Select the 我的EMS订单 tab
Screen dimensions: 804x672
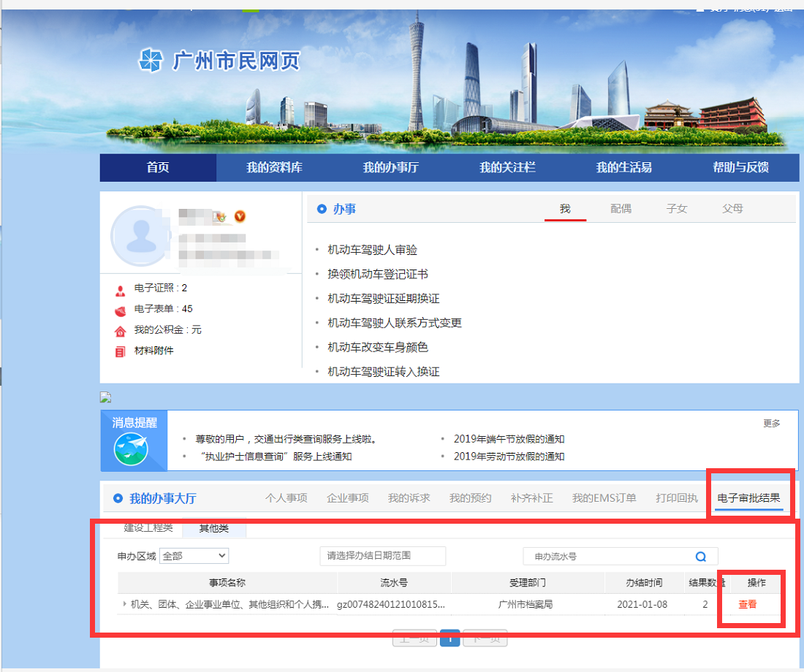(604, 498)
